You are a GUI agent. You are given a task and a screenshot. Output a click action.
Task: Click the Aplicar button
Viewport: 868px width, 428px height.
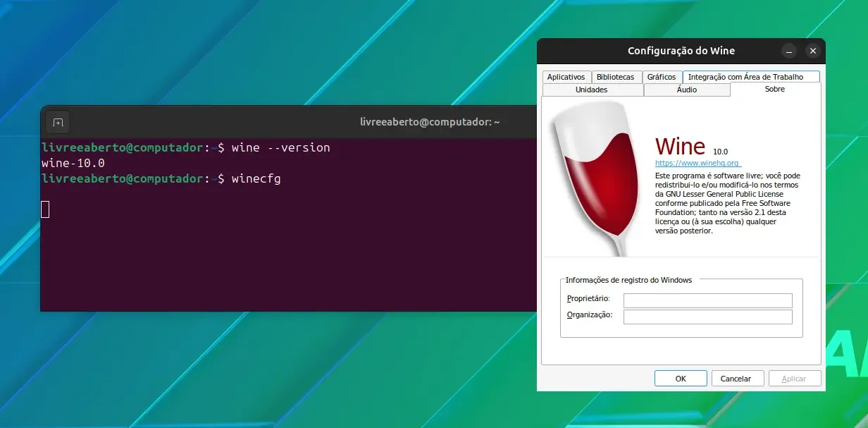[x=795, y=379]
